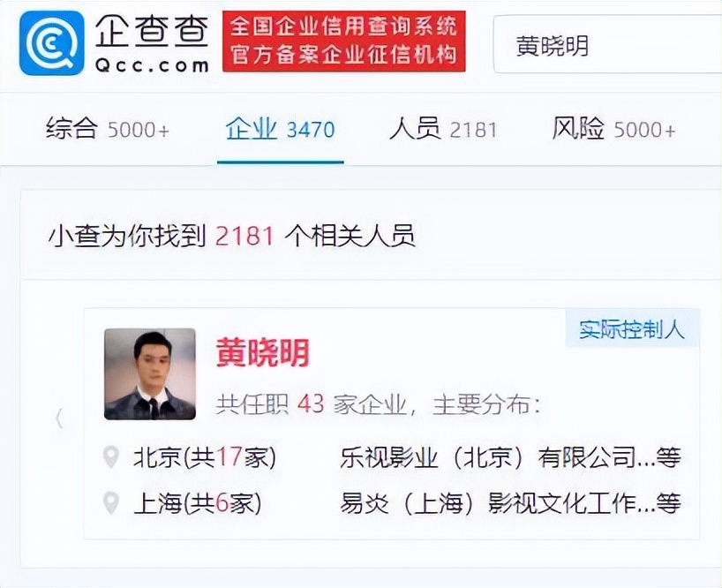This screenshot has height=588, width=722.
Task: Click the 企查查 Qcc.com wordmark
Action: click(x=152, y=45)
